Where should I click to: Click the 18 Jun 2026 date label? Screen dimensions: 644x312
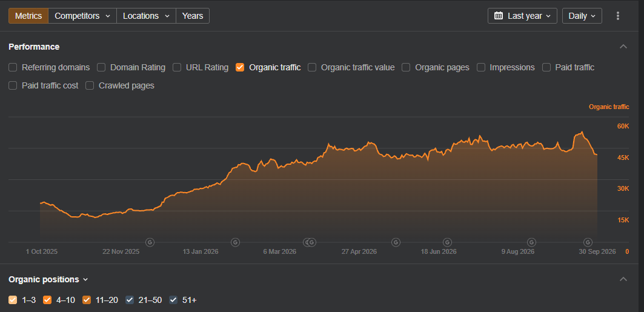pyautogui.click(x=439, y=251)
